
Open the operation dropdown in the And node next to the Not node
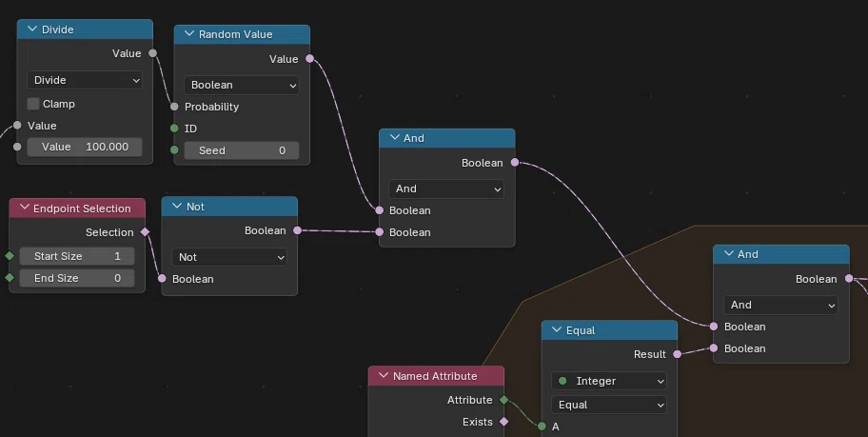(446, 189)
